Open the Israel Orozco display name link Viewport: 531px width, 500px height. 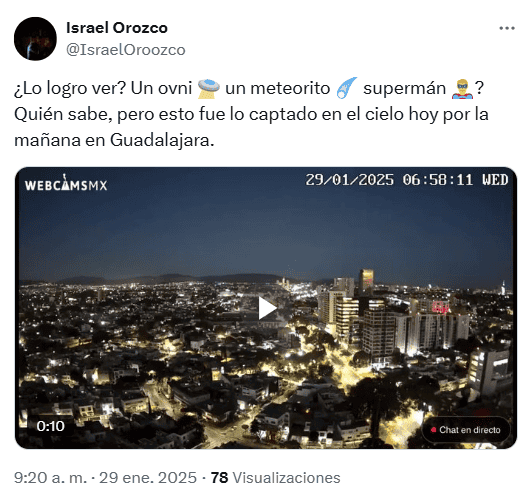(117, 28)
